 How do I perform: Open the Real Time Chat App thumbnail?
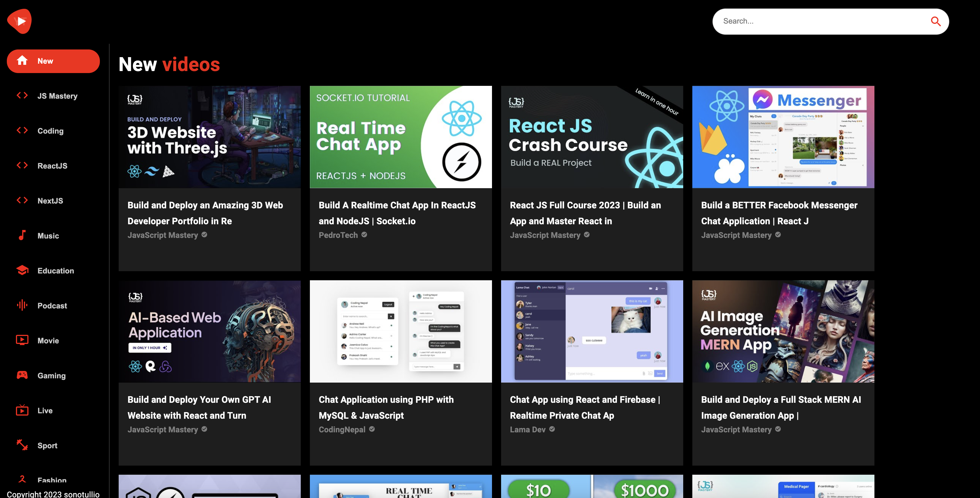tap(401, 137)
